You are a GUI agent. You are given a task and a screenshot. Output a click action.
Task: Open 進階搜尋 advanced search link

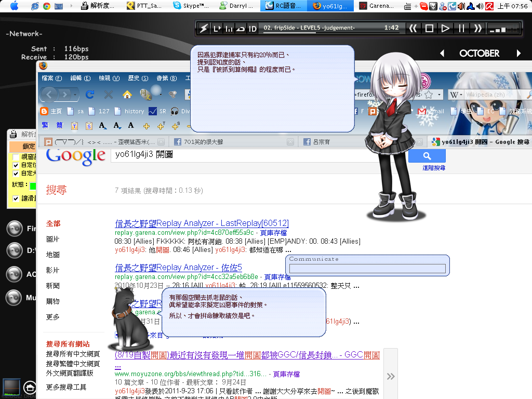434,168
